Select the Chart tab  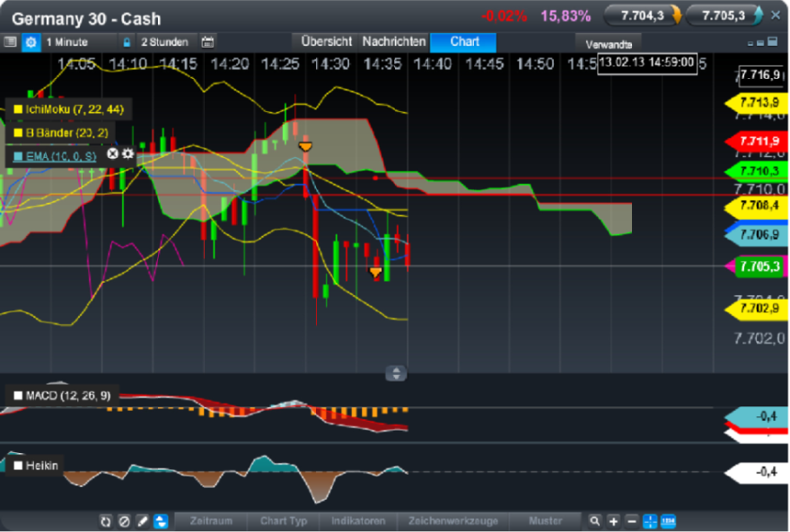pos(463,42)
